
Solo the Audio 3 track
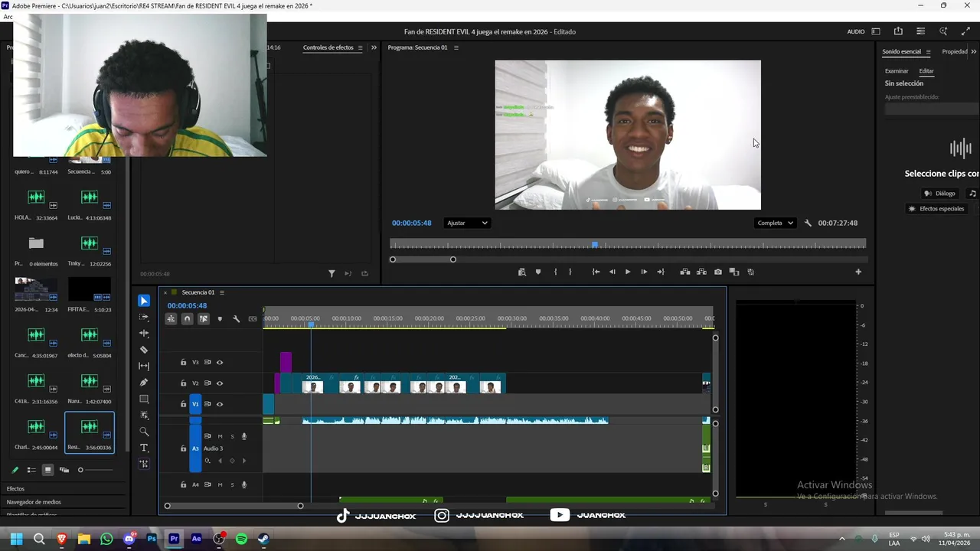pos(232,436)
